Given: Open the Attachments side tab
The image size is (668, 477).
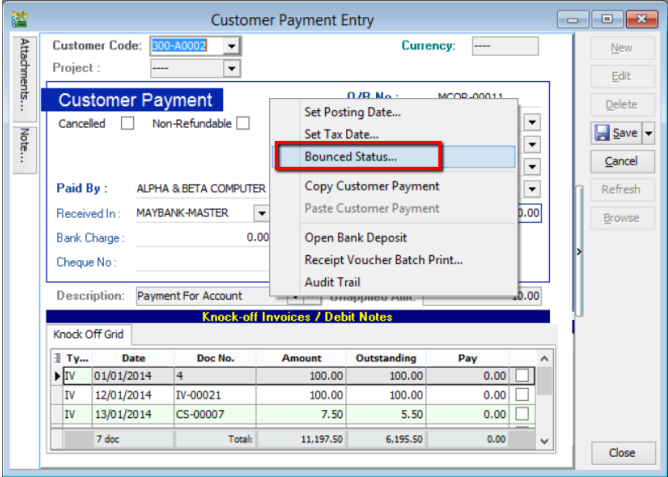Looking at the screenshot, I should (24, 76).
